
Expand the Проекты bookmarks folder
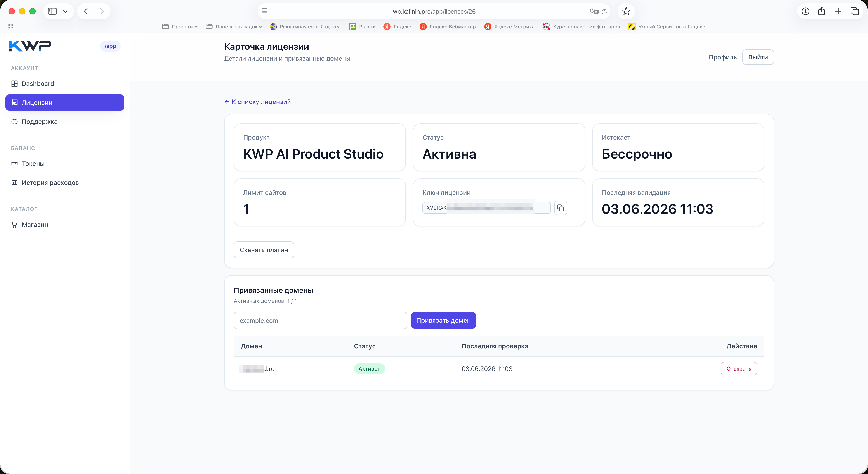point(180,27)
